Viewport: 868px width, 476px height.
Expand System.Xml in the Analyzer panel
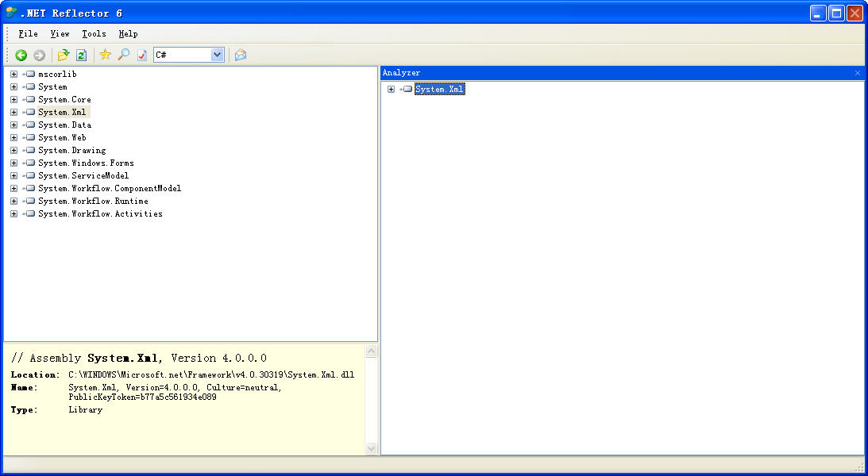(x=391, y=90)
